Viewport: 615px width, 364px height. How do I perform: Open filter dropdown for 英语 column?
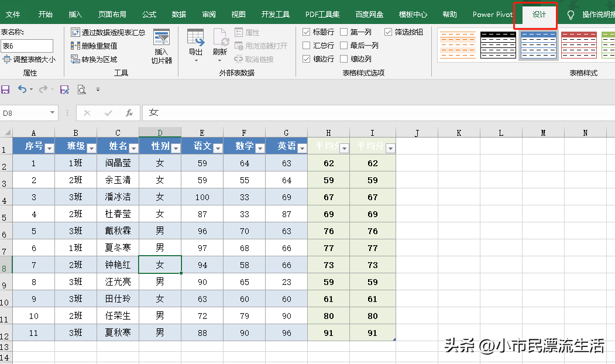click(x=302, y=148)
